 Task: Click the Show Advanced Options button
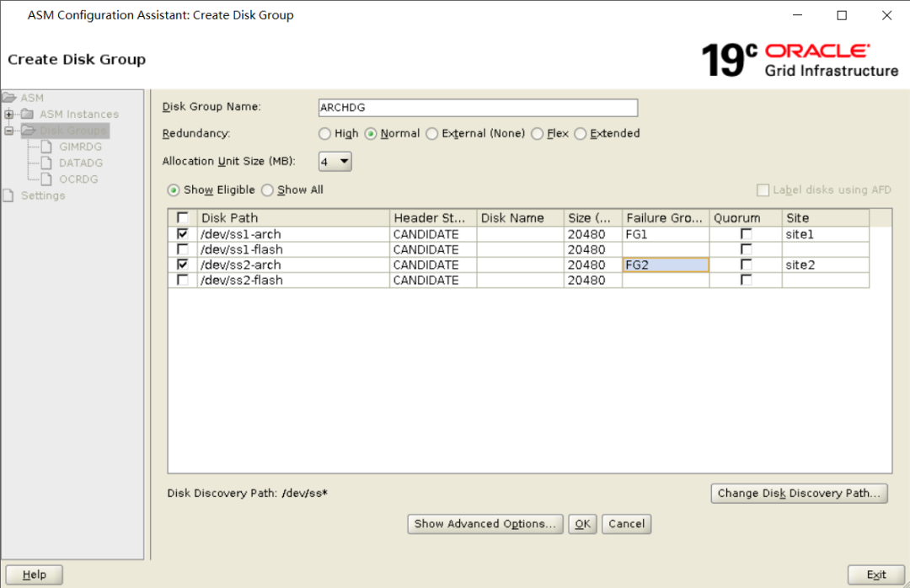point(485,524)
